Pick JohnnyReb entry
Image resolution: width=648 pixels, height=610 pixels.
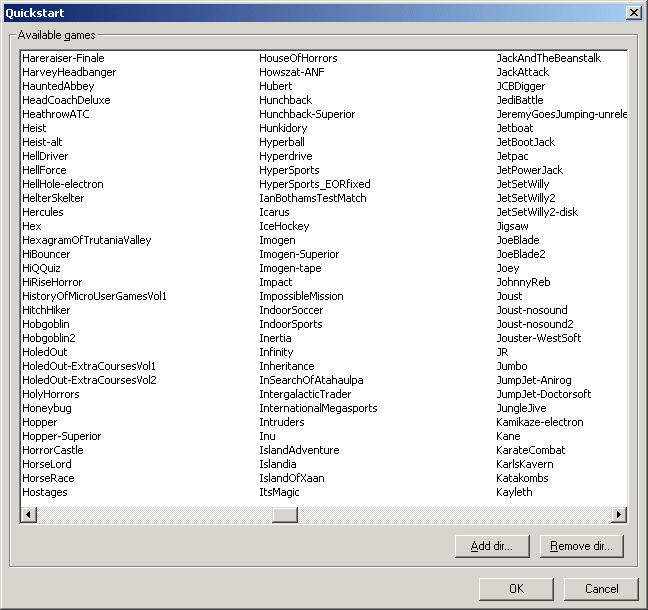pyautogui.click(x=523, y=282)
